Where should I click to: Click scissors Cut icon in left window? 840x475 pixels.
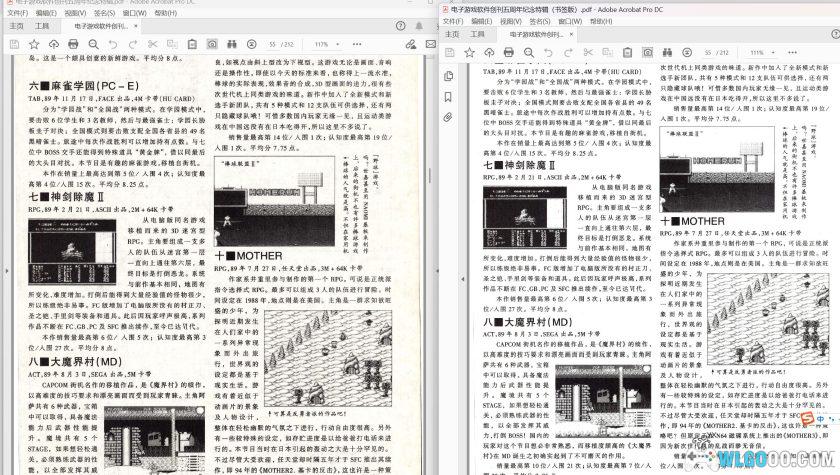(x=153, y=44)
